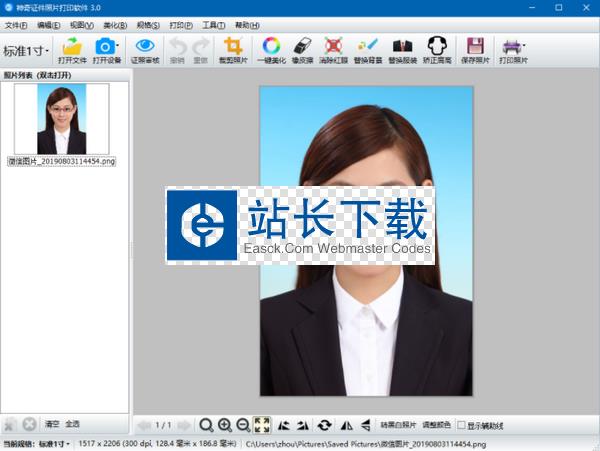Click the 替换服装 suit icon
Screen dimensions: 600x451
(x=402, y=46)
